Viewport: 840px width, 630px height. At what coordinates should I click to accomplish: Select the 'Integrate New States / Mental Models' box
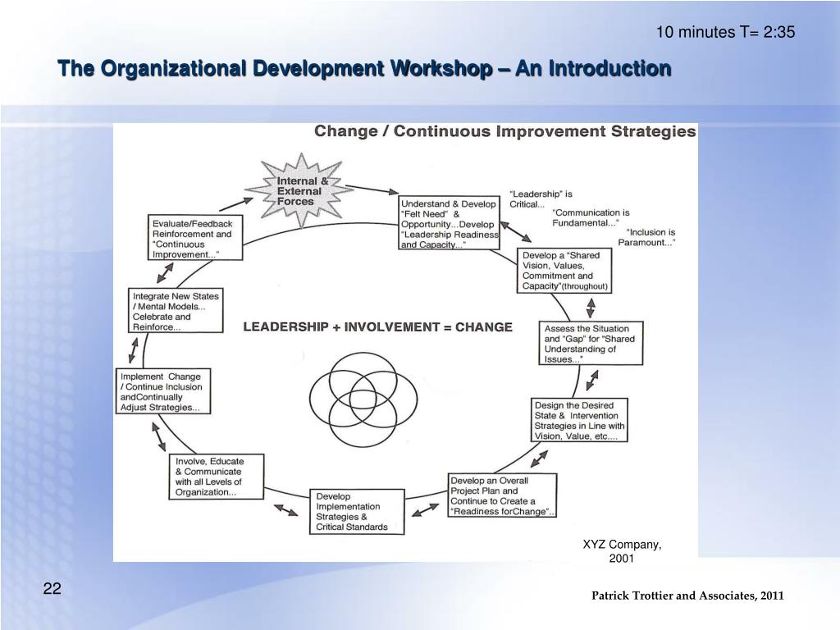pyautogui.click(x=176, y=311)
